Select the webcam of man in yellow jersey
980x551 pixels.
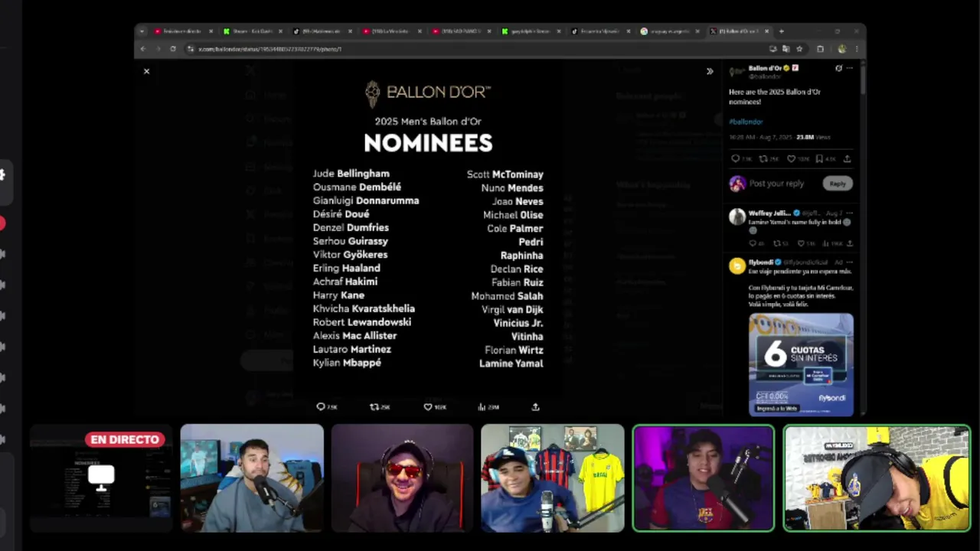click(877, 478)
